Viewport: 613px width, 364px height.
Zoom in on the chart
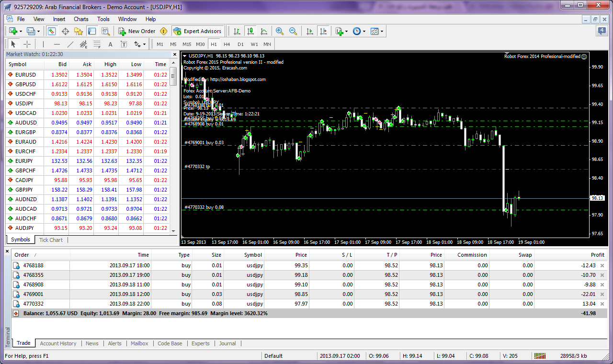[x=280, y=31]
